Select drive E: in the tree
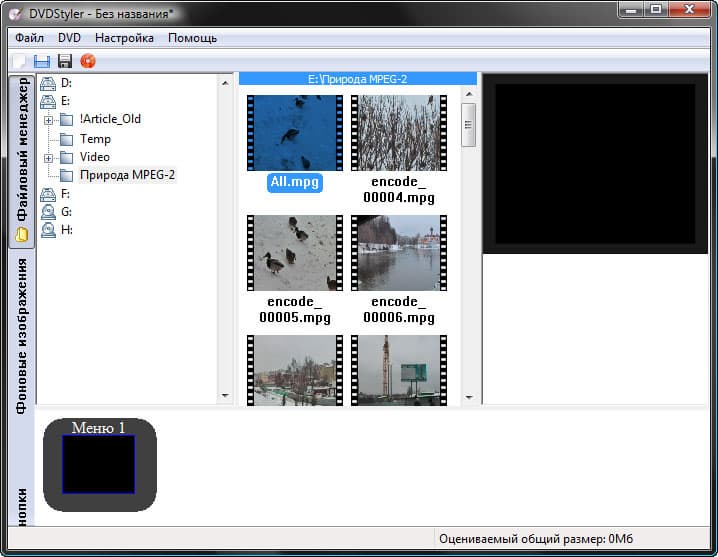This screenshot has height=557, width=718. [65, 101]
